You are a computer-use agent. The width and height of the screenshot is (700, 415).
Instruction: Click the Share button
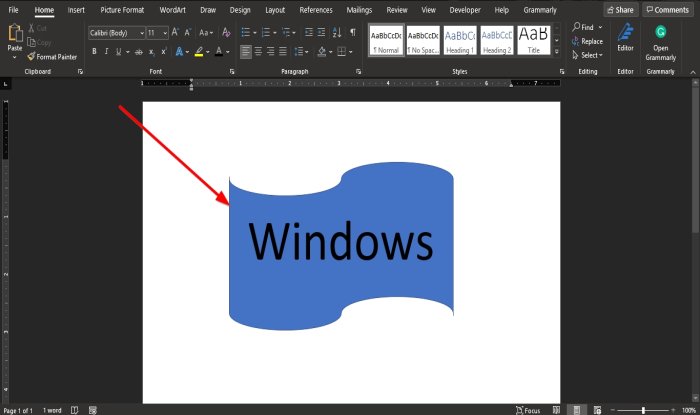[620, 10]
